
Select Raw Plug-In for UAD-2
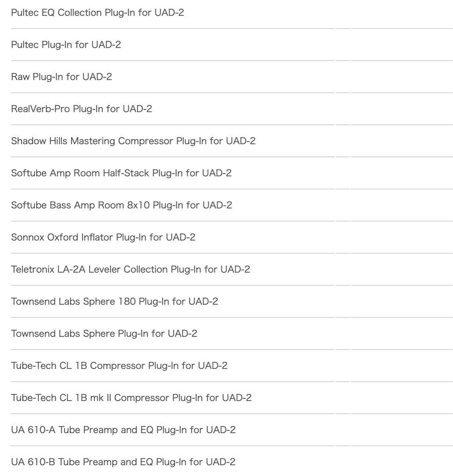pyautogui.click(x=62, y=77)
